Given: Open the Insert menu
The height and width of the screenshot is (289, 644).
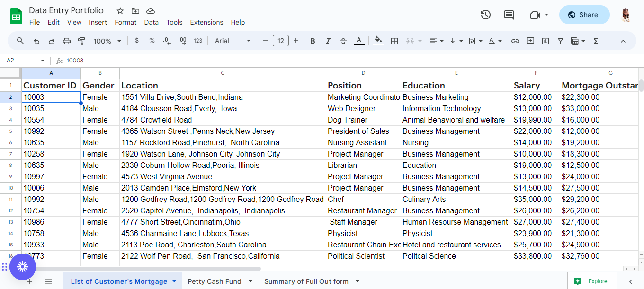Looking at the screenshot, I should pyautogui.click(x=98, y=22).
